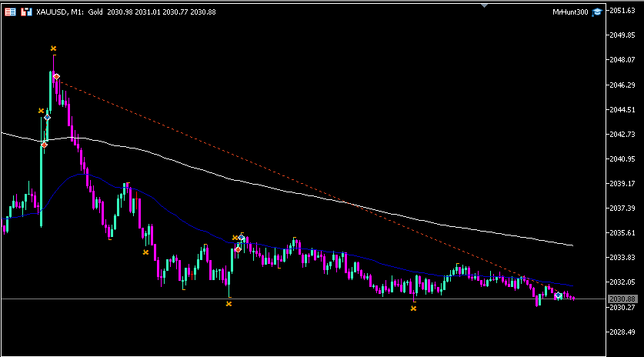The width and height of the screenshot is (644, 357).
Task: Click the MrHunt300 expert advisor hat icon
Action: click(597, 12)
